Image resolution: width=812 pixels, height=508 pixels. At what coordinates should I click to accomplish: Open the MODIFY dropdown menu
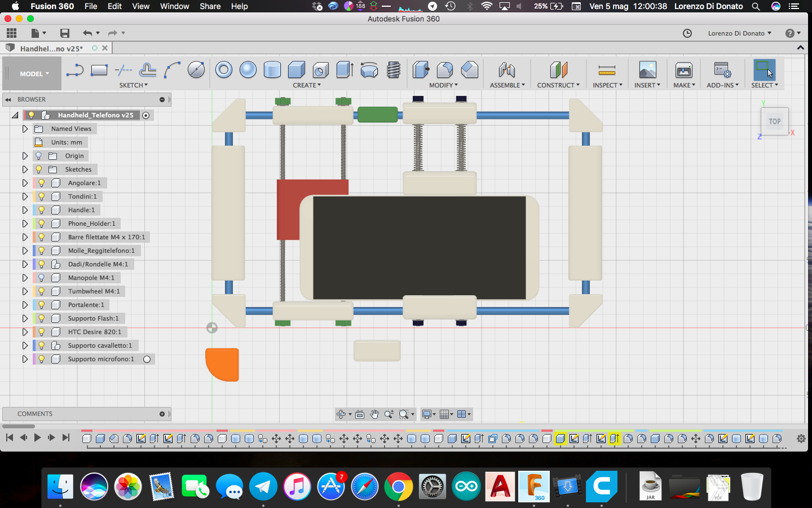(444, 85)
